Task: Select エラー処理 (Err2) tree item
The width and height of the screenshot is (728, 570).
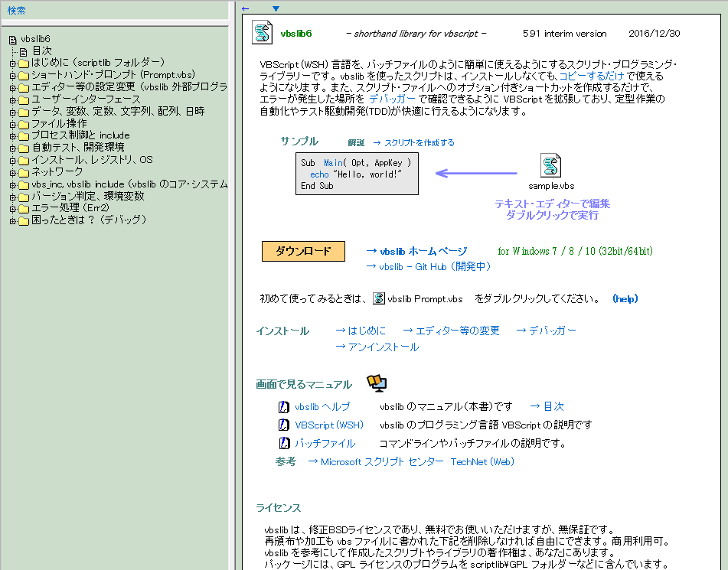Action: 70,207
